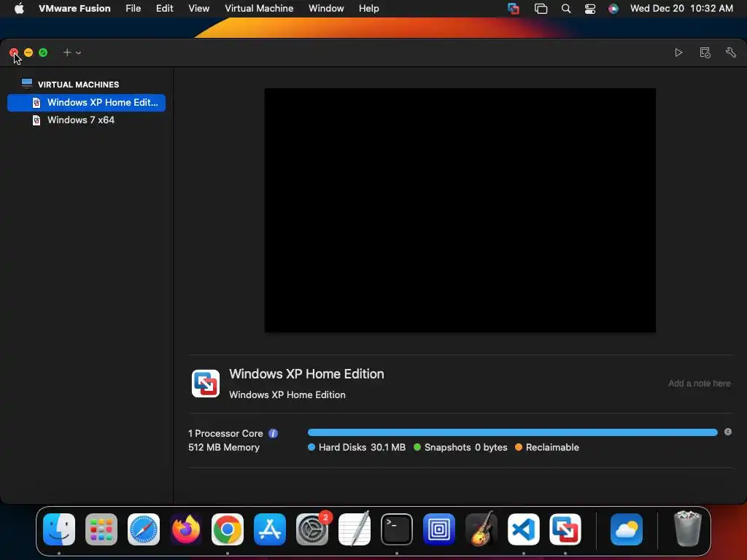Click the Reclaimable orange legend dot

point(519,447)
